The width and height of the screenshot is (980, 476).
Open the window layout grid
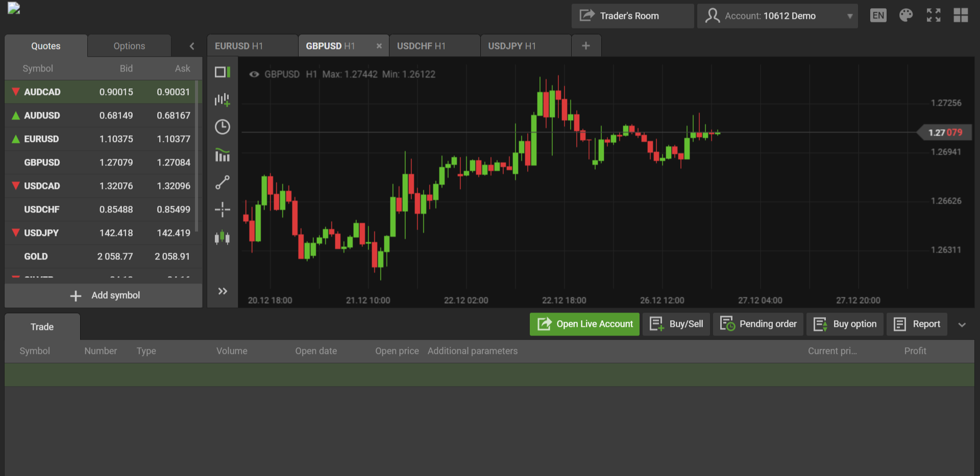coord(961,15)
